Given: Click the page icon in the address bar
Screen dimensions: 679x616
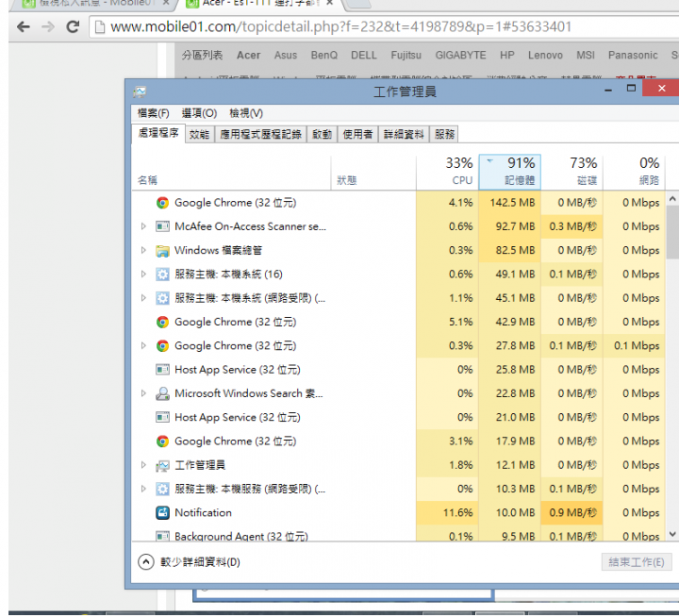Looking at the screenshot, I should 100,27.
